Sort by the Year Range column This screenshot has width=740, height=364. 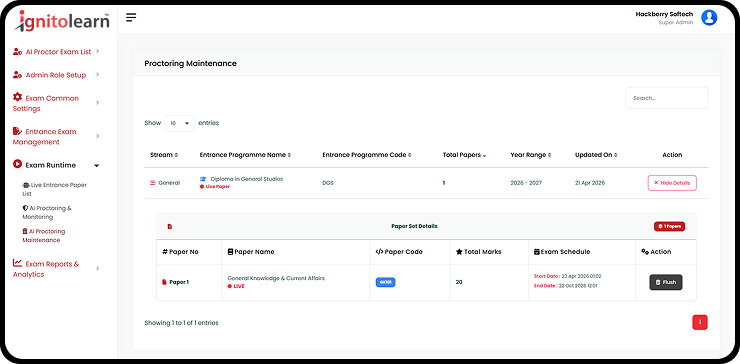pos(531,155)
